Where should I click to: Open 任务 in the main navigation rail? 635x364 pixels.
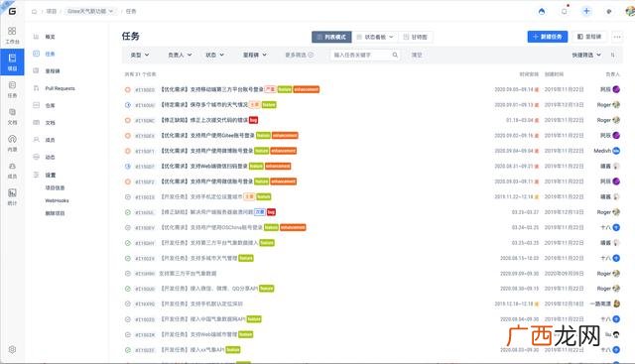[12, 89]
